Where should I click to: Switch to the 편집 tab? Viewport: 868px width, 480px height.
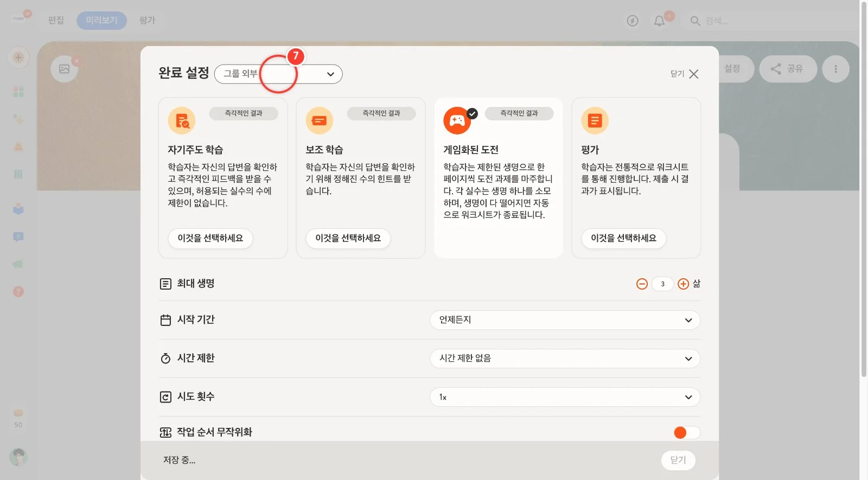point(56,21)
